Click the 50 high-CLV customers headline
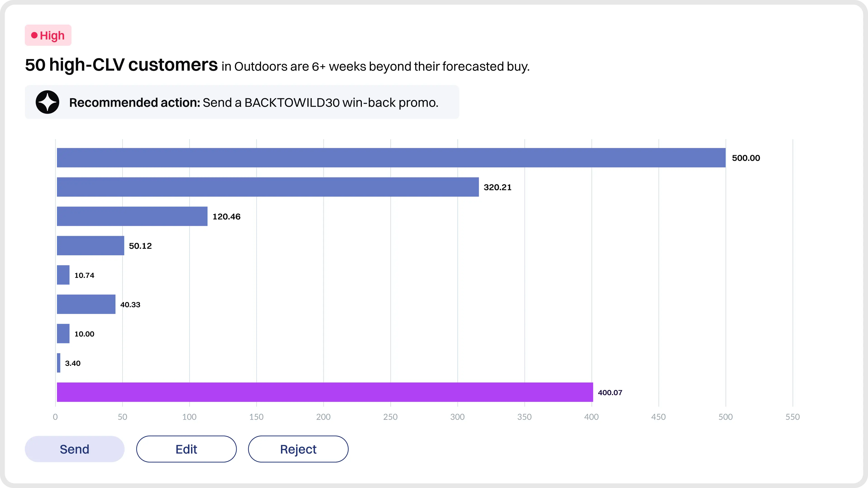The width and height of the screenshot is (868, 488). 121,65
